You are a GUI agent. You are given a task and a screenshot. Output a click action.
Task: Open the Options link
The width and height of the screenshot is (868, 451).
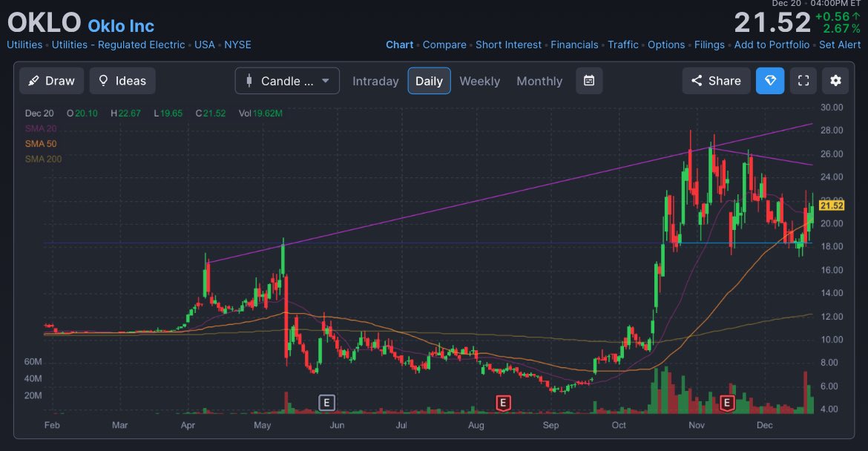tap(666, 45)
